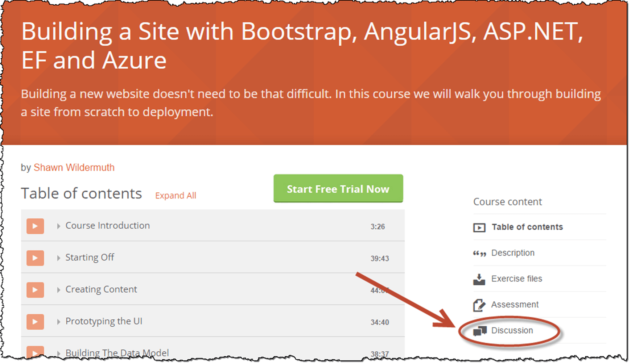Click the Assessment pencil icon

coord(479,305)
